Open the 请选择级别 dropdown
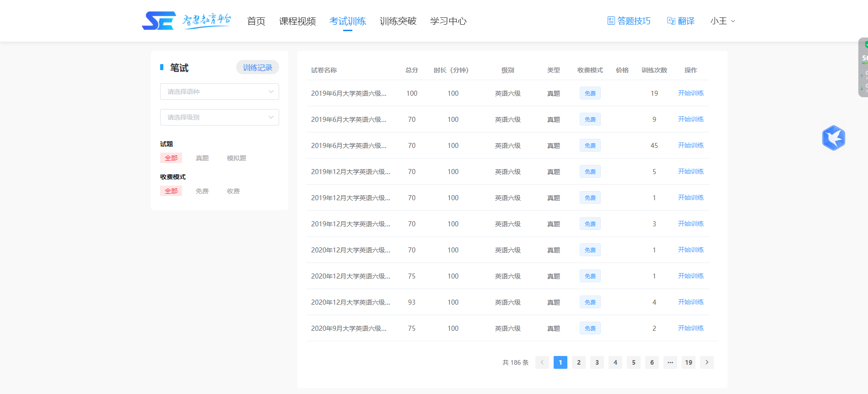The height and width of the screenshot is (394, 868). coord(220,117)
